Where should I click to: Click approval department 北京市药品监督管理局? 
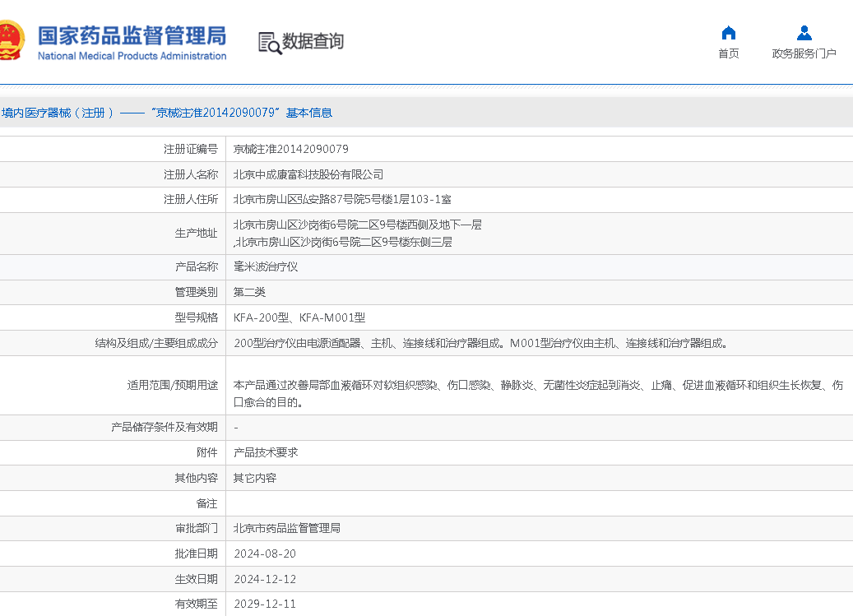tap(287, 528)
